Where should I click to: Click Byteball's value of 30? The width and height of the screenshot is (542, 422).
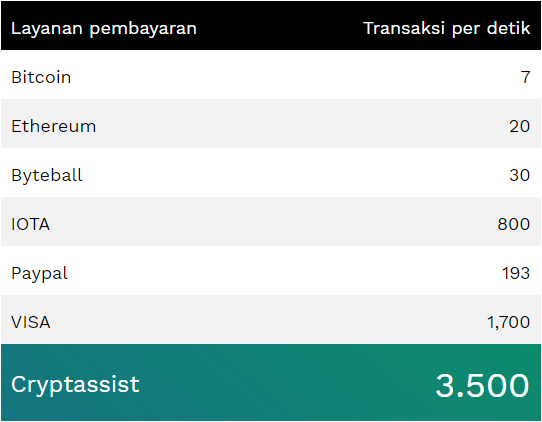519,175
